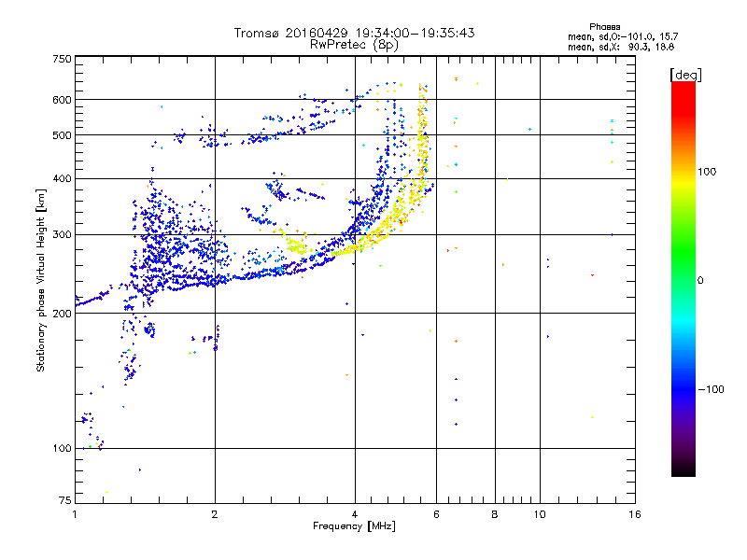
Task: Click y-axis tick label '300'
Action: pos(63,234)
